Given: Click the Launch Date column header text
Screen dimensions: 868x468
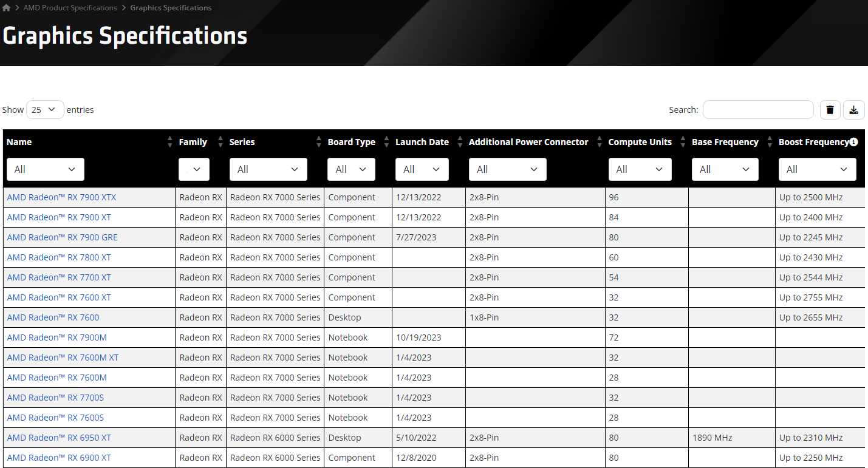Looking at the screenshot, I should [x=422, y=142].
